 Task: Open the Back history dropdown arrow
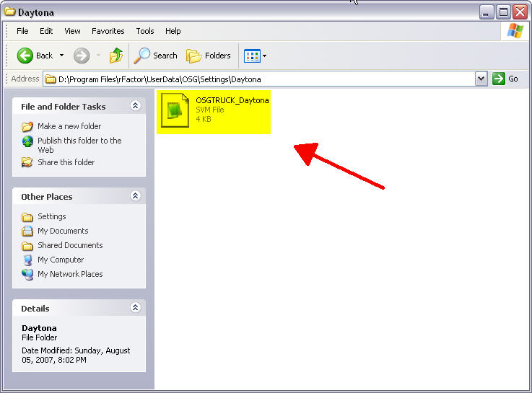pyautogui.click(x=61, y=56)
